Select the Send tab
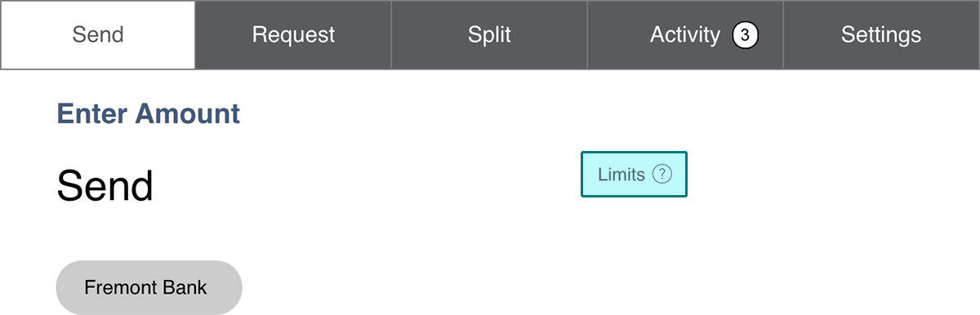The image size is (980, 315). [x=98, y=35]
